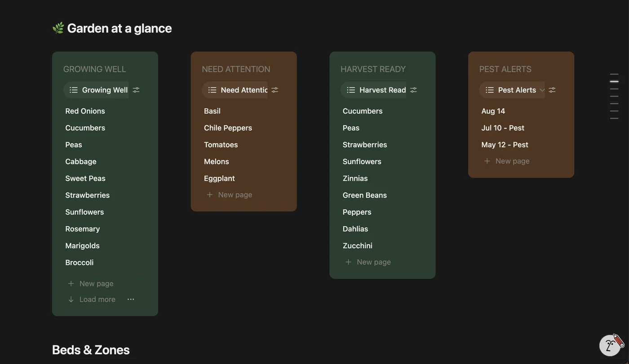Open the Zinnias page
This screenshot has width=629, height=364.
point(355,178)
